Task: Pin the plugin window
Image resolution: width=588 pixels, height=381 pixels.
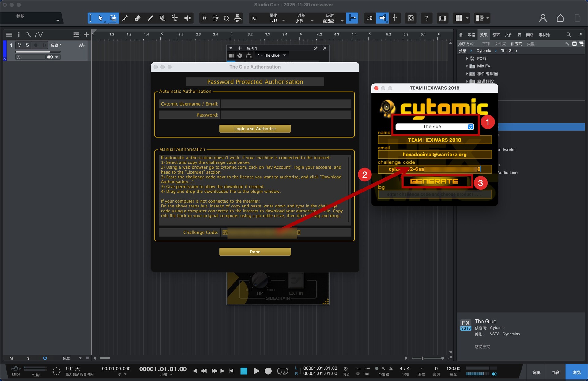Action: tap(315, 48)
